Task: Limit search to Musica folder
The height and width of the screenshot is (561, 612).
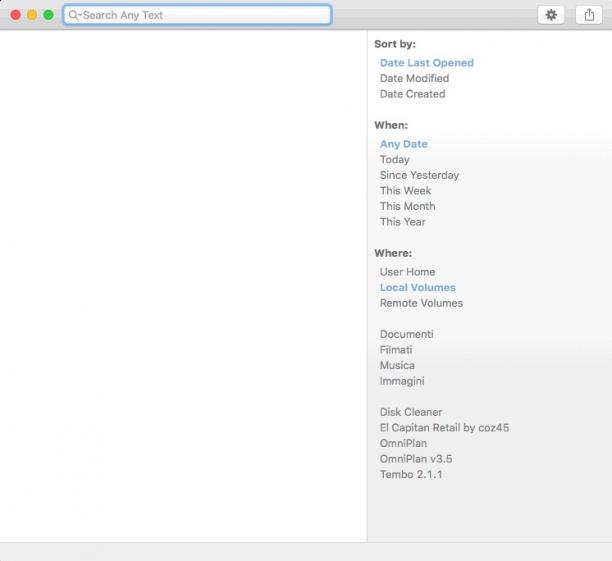Action: pyautogui.click(x=397, y=366)
